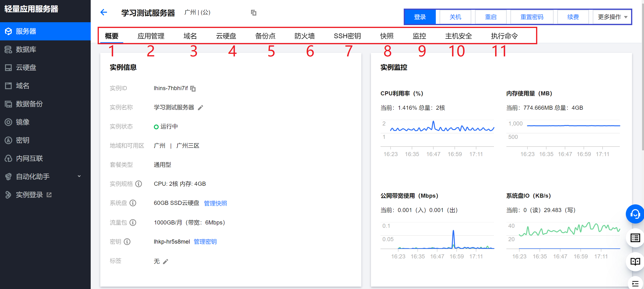The height and width of the screenshot is (289, 644).
Task: Open the floating list document icon
Action: pyautogui.click(x=635, y=238)
